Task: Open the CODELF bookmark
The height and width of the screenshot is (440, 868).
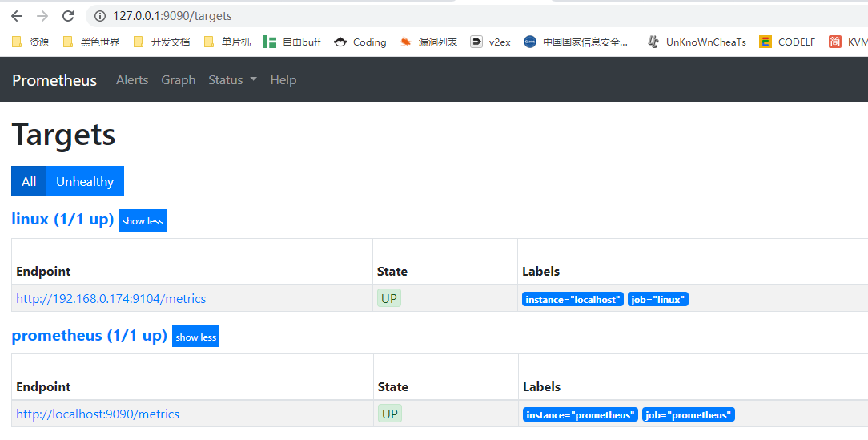Action: click(787, 42)
